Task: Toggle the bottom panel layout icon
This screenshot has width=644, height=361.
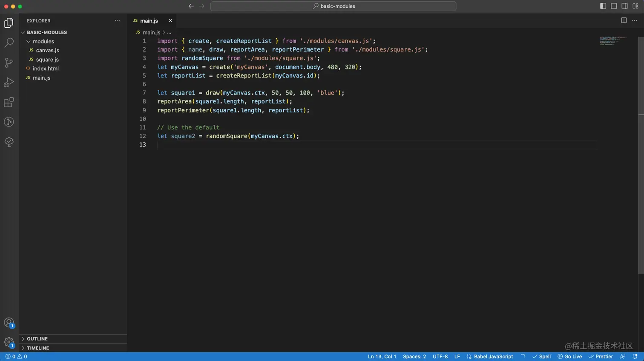Action: 614,6
